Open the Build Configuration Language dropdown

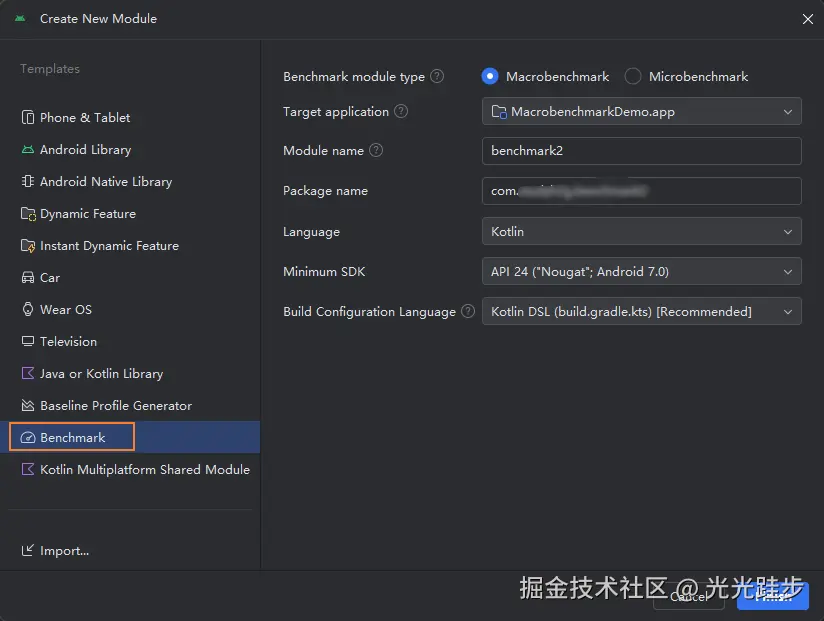pyautogui.click(x=642, y=311)
